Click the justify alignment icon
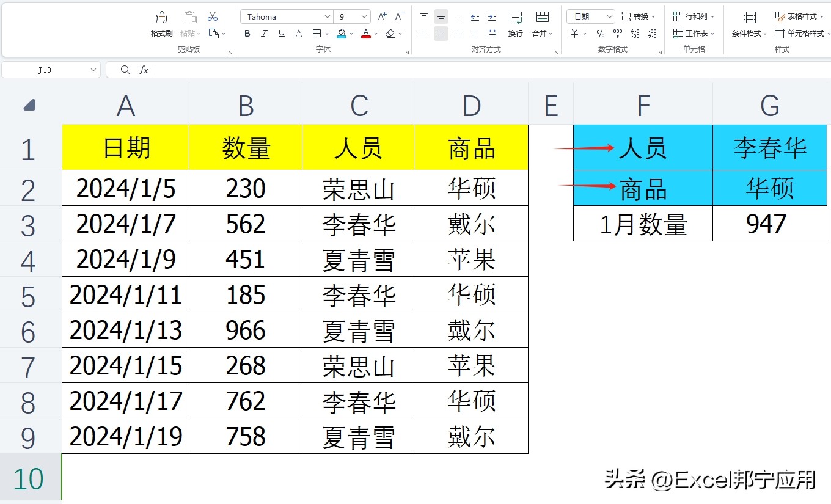The image size is (831, 504). click(475, 34)
